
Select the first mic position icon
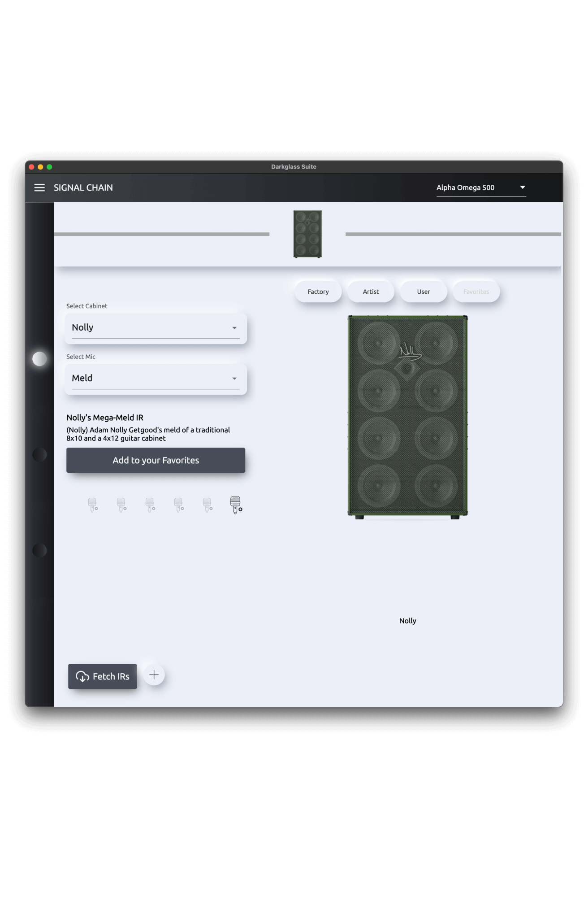pyautogui.click(x=93, y=505)
